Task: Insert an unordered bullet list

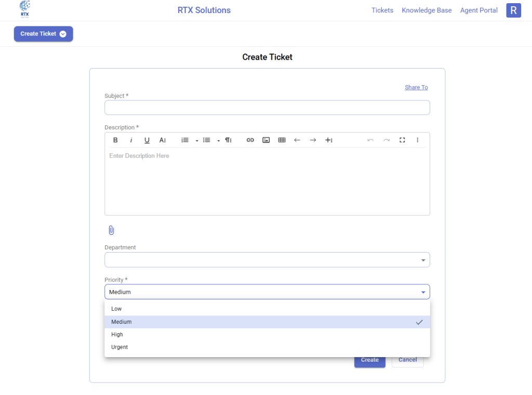Action: (206, 140)
